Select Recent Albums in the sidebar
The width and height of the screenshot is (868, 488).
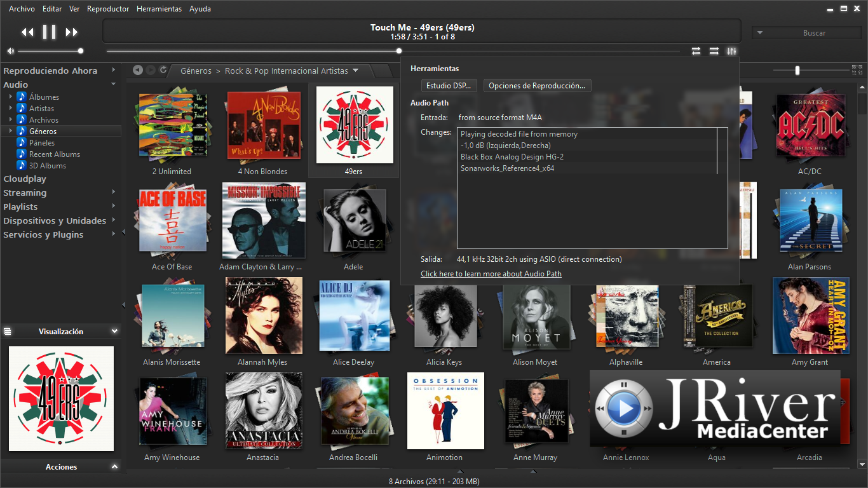(55, 154)
